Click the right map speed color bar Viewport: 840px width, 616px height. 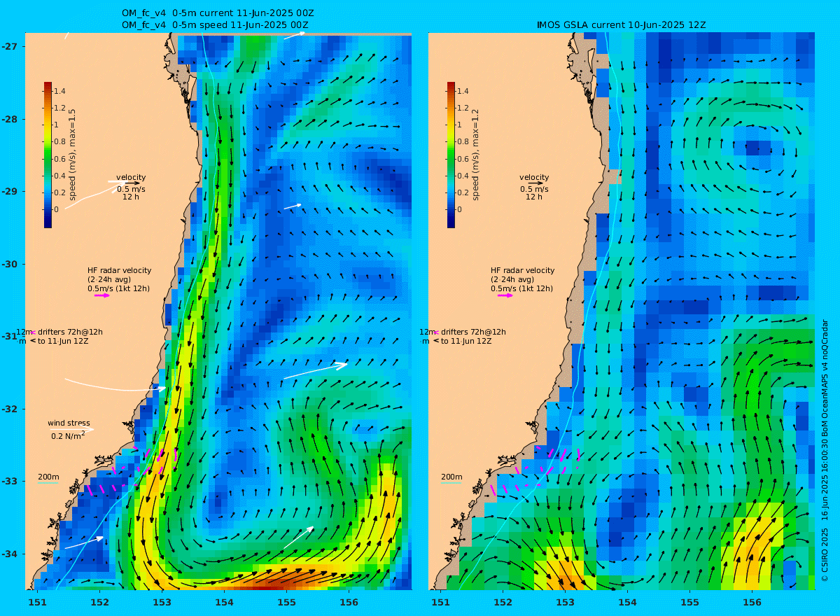click(x=451, y=155)
